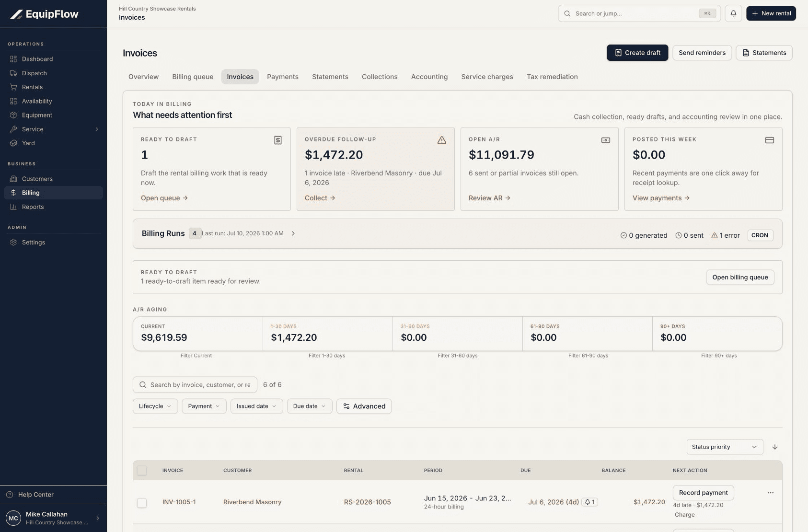
Task: Open the Statements tab
Action: [x=330, y=77]
